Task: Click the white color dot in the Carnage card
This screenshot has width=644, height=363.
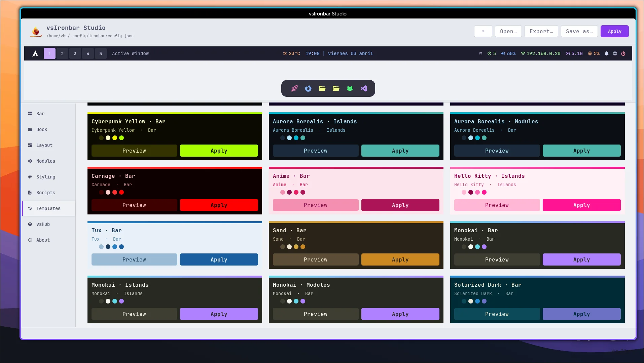Action: (108, 192)
